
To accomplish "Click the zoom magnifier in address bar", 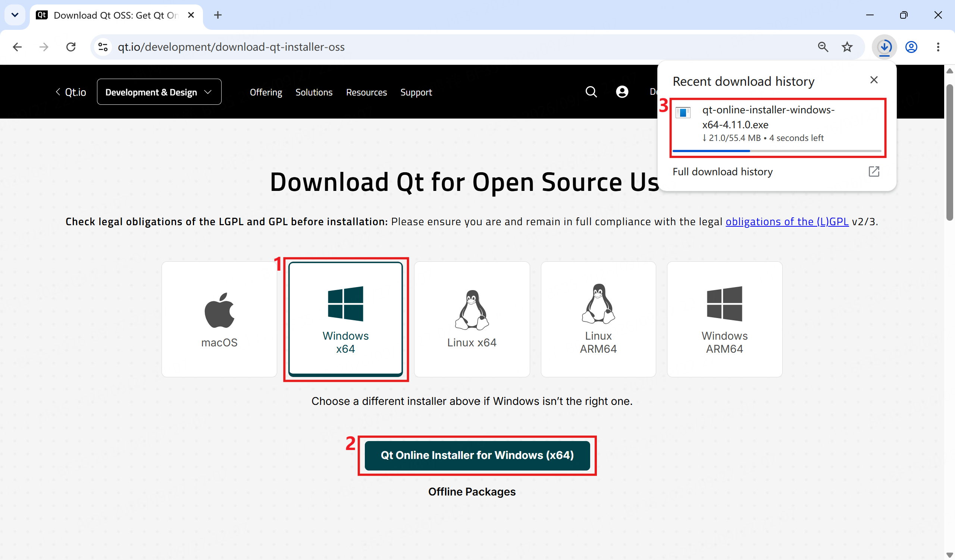I will (x=823, y=47).
